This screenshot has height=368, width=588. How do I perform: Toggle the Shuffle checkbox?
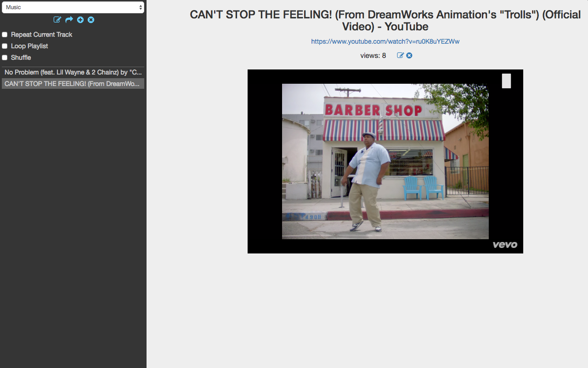(x=5, y=57)
